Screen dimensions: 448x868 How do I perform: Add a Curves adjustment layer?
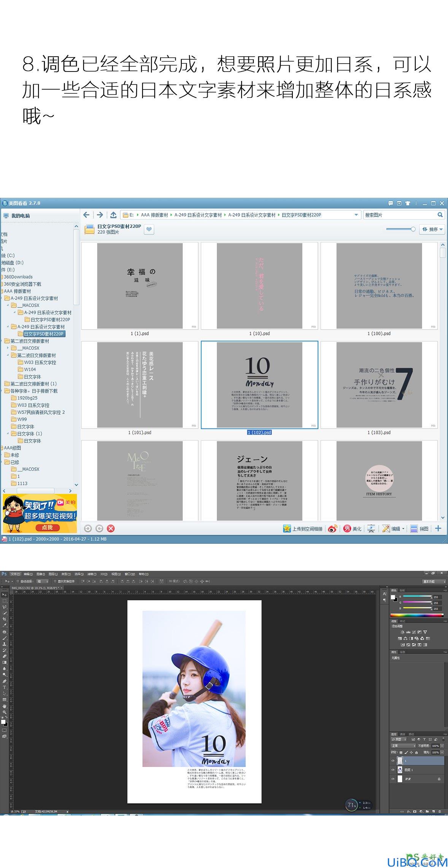414,632
